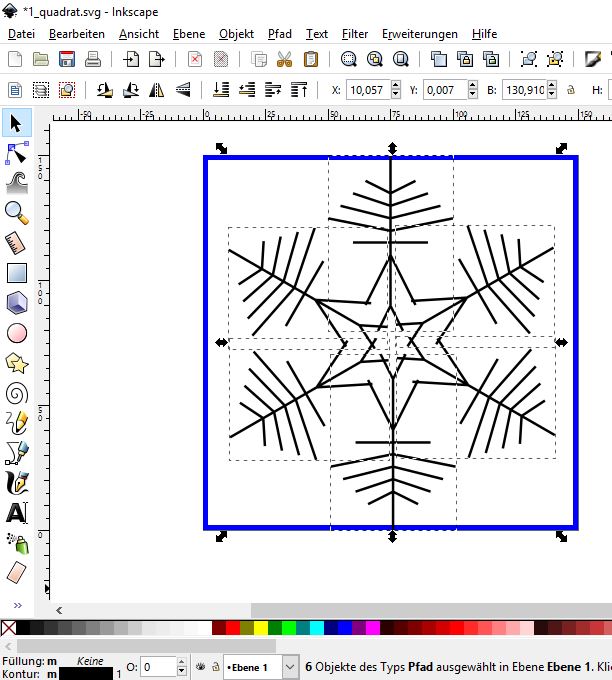612x680 pixels.
Task: Decrease Y coordinate with down arrow
Action: click(473, 94)
